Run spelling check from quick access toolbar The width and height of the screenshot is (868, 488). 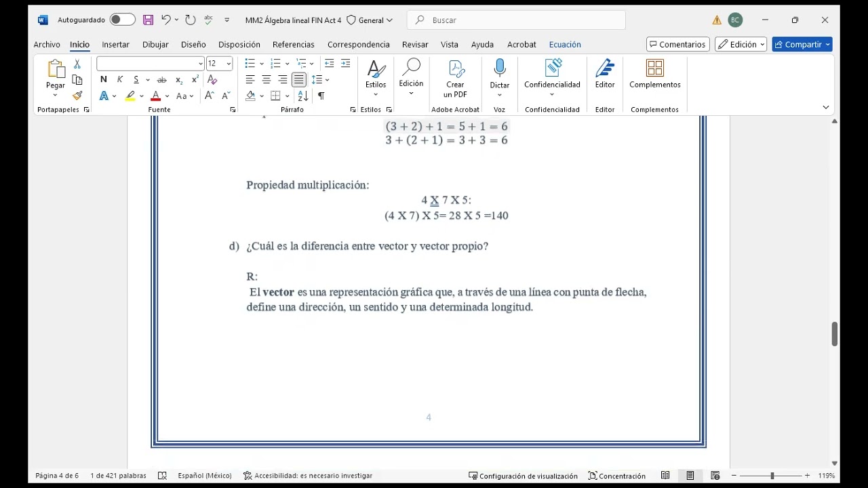click(x=209, y=20)
